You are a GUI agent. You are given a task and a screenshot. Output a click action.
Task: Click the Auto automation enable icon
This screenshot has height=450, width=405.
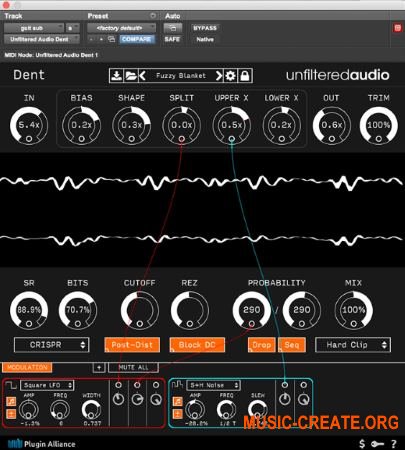pos(173,28)
